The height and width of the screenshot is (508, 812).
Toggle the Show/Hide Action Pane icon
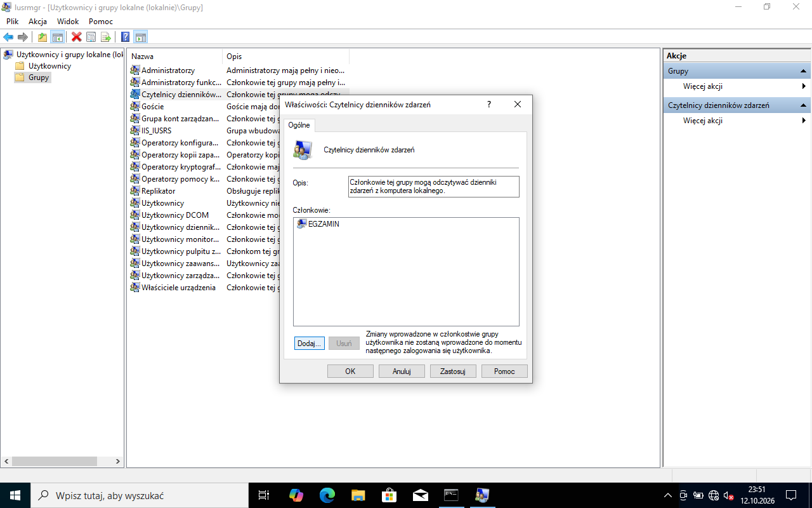(140, 37)
